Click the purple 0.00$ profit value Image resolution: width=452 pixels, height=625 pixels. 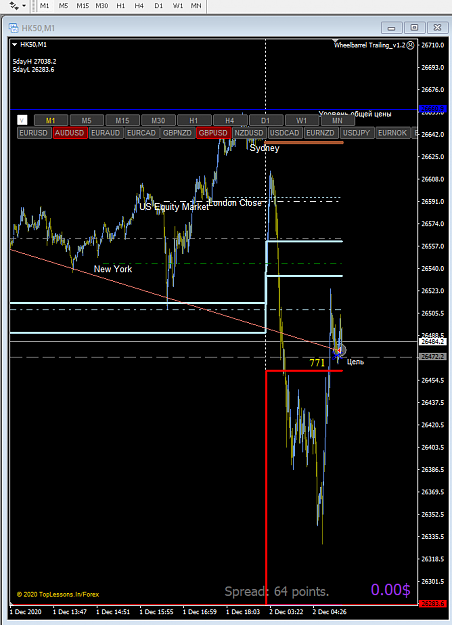point(390,590)
